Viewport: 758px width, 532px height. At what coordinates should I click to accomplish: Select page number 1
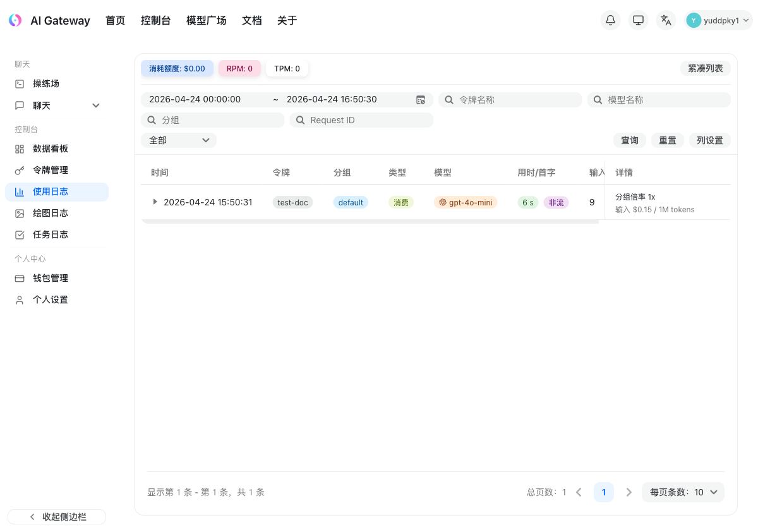point(604,492)
